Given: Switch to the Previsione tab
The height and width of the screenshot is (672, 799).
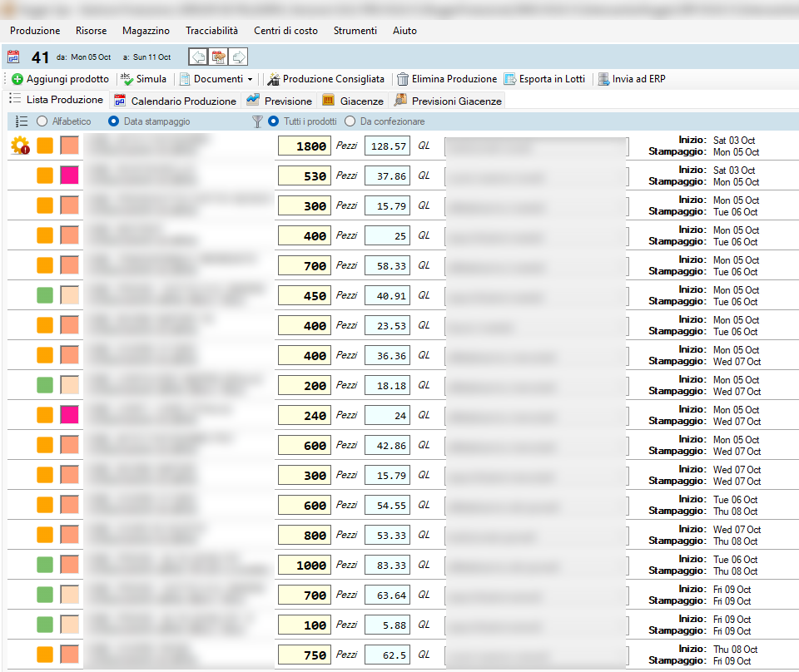Looking at the screenshot, I should coord(280,101).
